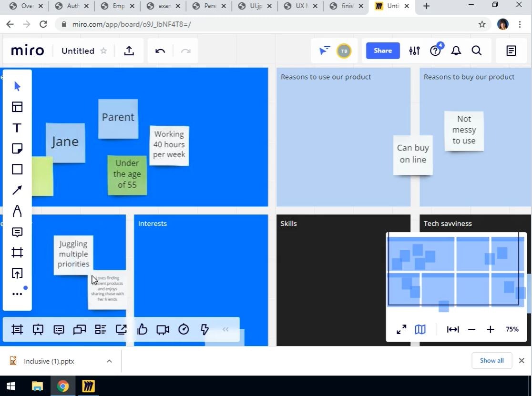Open comments list in bottom toolbar
Viewport: 532px width, 396px height.
(x=59, y=330)
